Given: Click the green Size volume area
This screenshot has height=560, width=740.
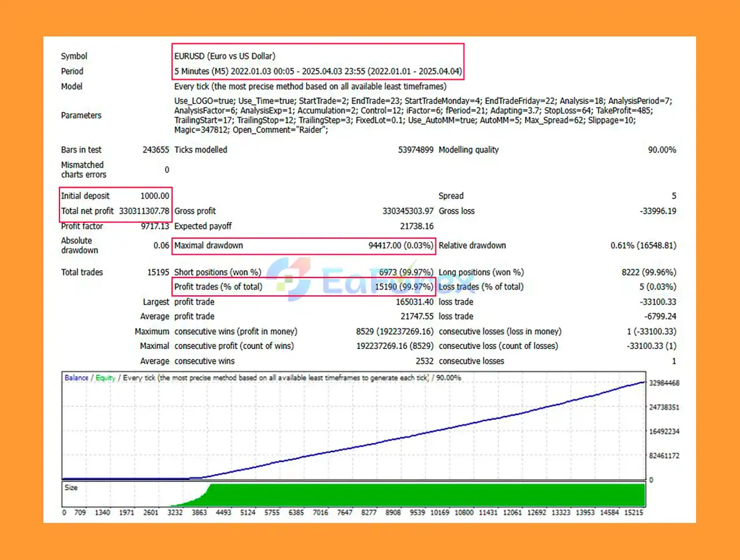Looking at the screenshot, I should coord(428,495).
